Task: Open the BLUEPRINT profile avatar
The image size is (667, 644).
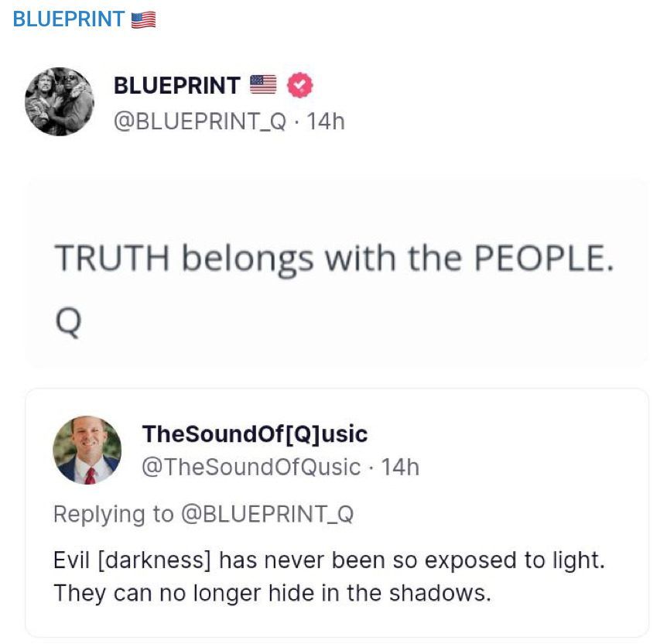Action: (60, 101)
